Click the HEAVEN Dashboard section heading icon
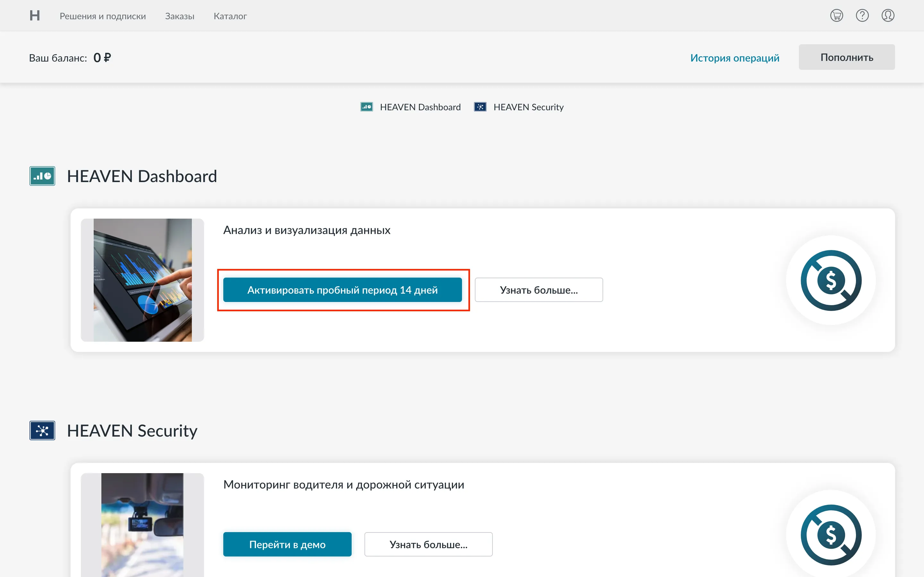 [x=42, y=176]
